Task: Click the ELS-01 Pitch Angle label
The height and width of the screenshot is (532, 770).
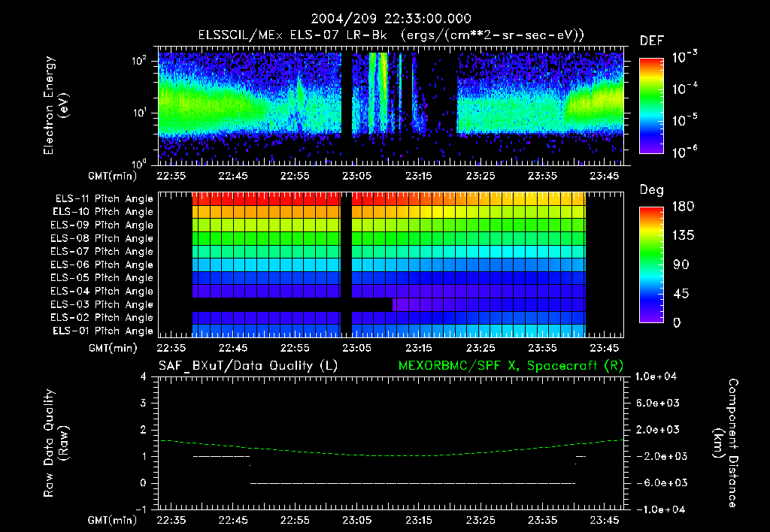Action: tap(102, 331)
